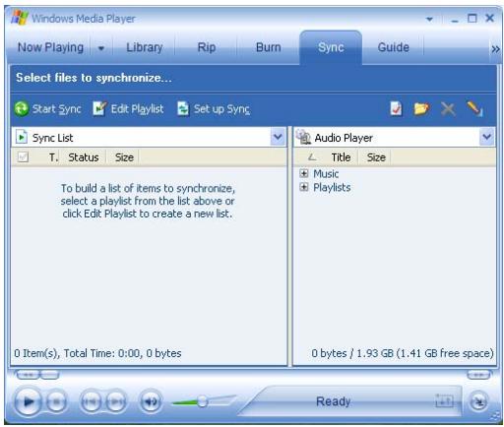Show more tabs with double chevron
The width and height of the screenshot is (504, 427).
[x=495, y=49]
